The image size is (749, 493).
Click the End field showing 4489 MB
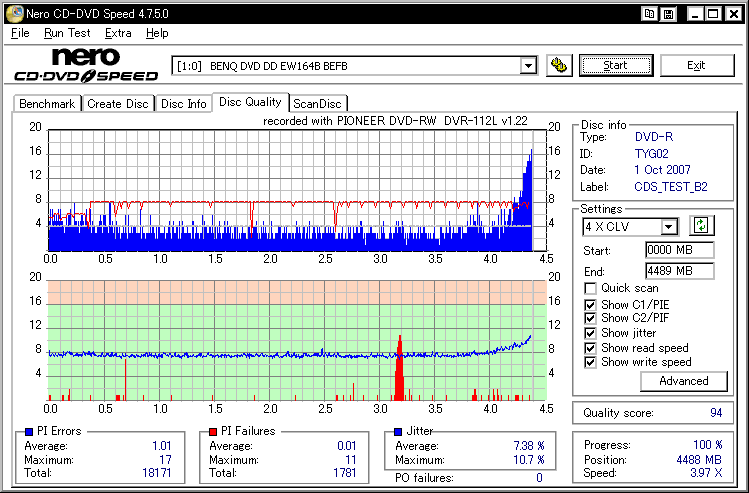(680, 271)
